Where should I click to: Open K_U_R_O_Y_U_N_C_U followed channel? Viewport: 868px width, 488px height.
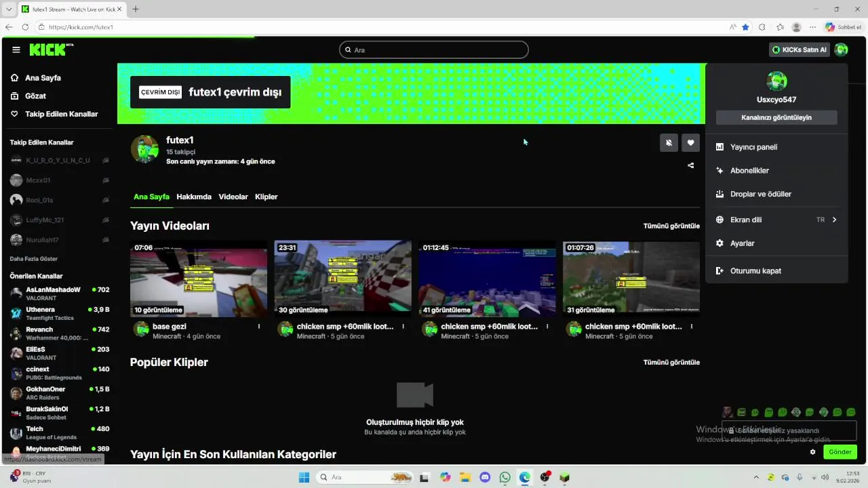pyautogui.click(x=60, y=161)
